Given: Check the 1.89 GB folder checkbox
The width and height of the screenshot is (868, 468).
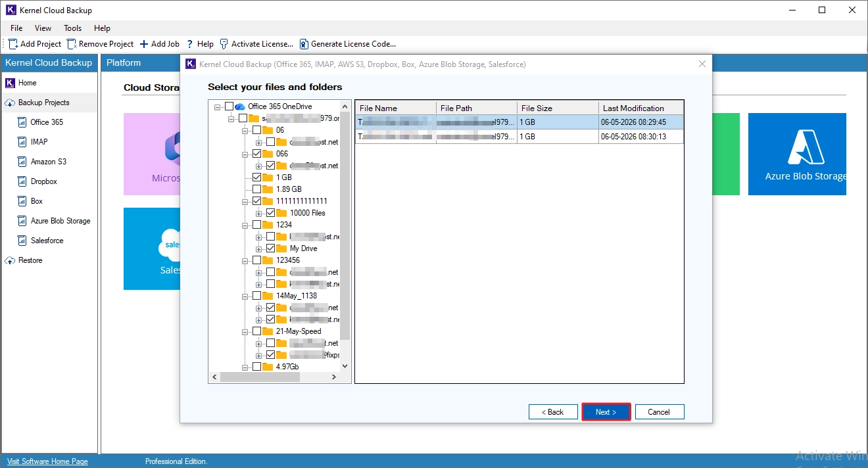Looking at the screenshot, I should coord(256,189).
